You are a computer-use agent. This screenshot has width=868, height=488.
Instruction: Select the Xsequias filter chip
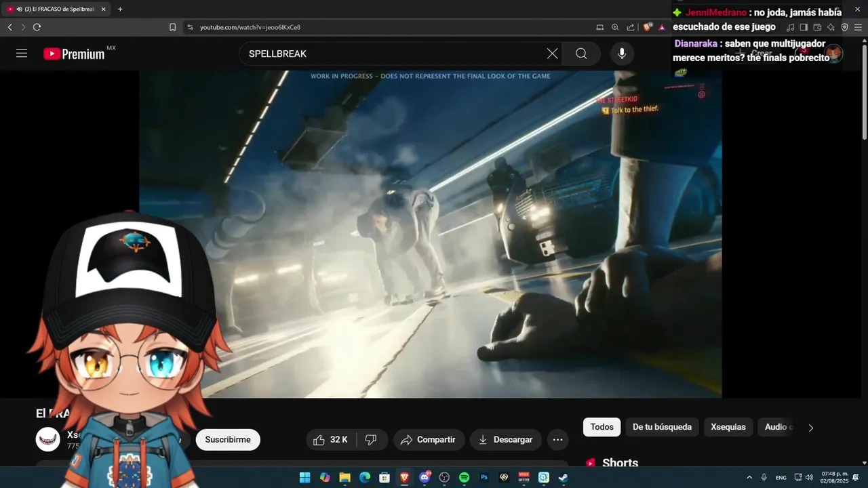(728, 427)
